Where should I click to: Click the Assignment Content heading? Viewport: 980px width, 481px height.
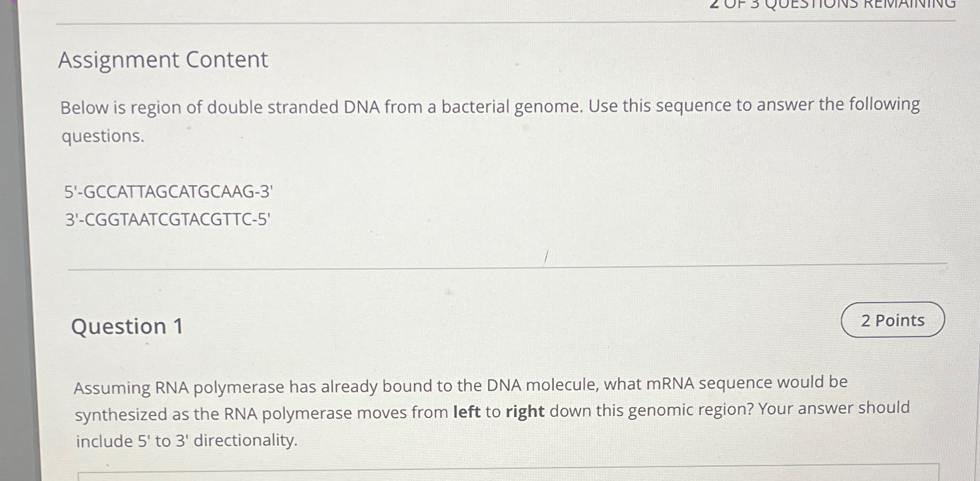[x=163, y=60]
